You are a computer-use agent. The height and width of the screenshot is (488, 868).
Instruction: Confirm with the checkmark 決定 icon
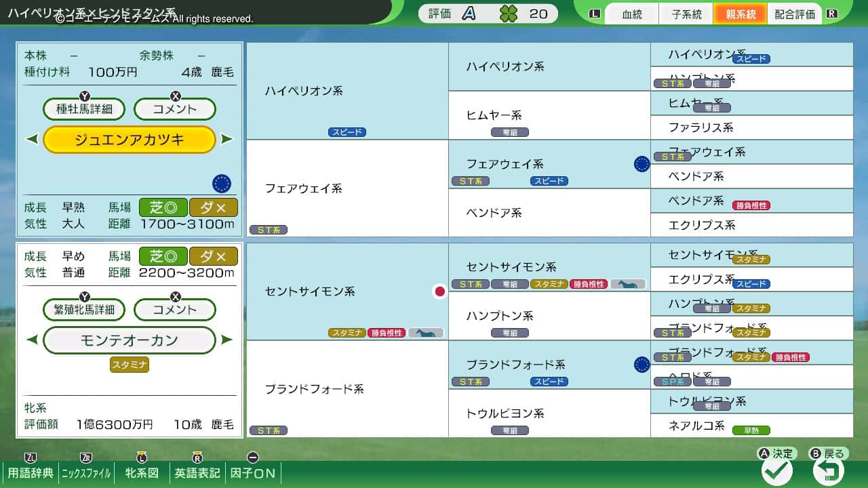(776, 470)
